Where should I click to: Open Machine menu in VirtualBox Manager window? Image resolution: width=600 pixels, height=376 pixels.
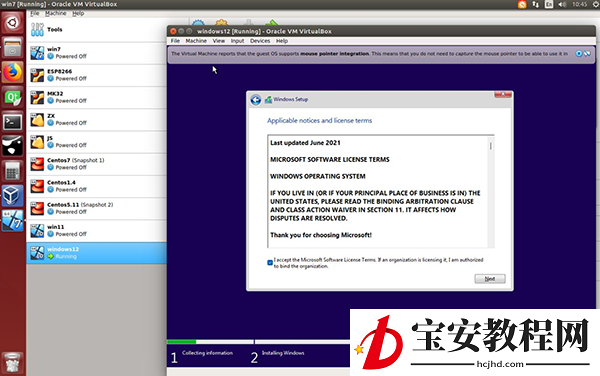[56, 13]
